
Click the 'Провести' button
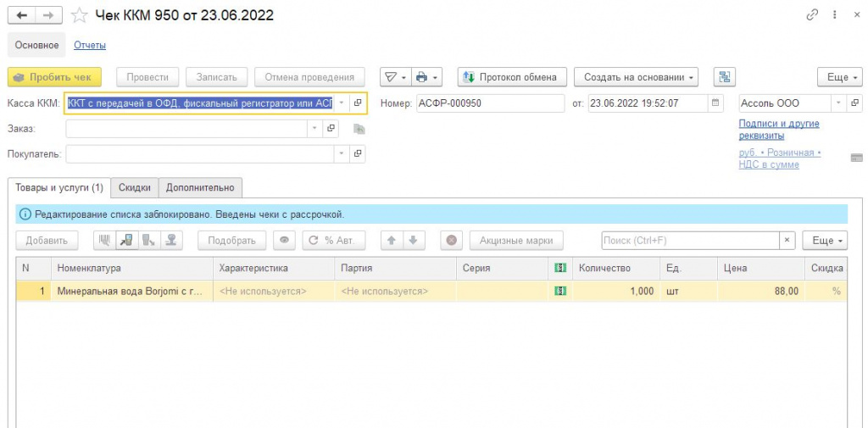point(147,77)
